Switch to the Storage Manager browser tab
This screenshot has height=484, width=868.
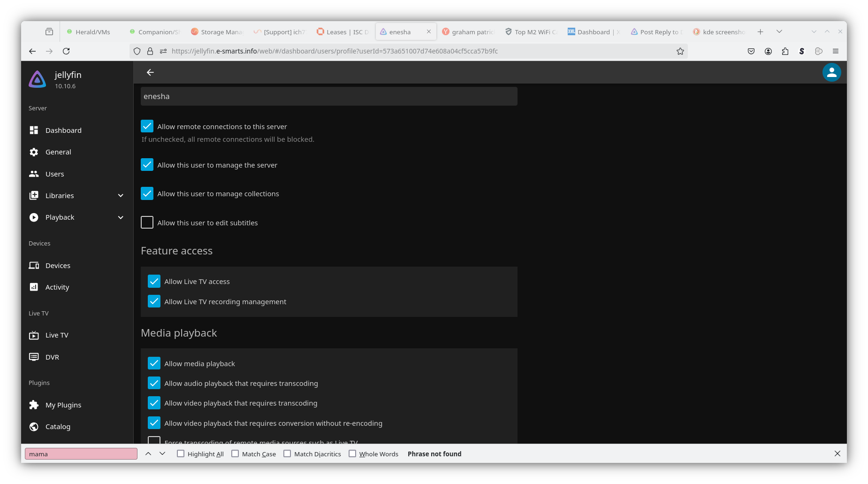tap(217, 32)
